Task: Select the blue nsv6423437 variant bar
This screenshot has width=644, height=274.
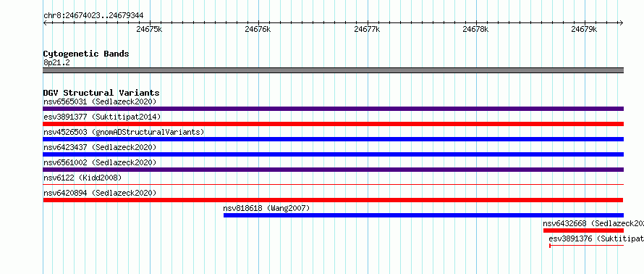Action: 334,154
